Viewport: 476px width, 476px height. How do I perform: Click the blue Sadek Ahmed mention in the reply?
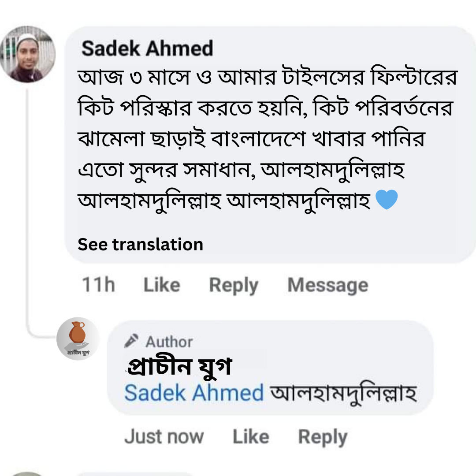(194, 392)
